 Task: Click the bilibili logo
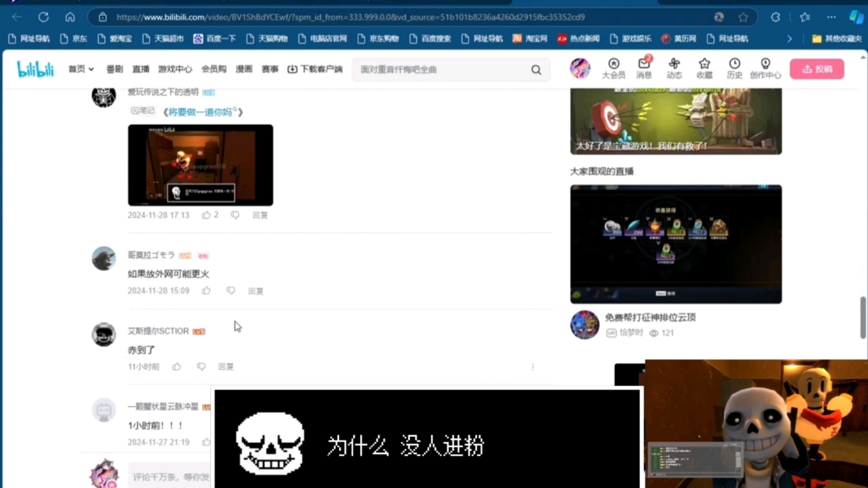click(35, 69)
